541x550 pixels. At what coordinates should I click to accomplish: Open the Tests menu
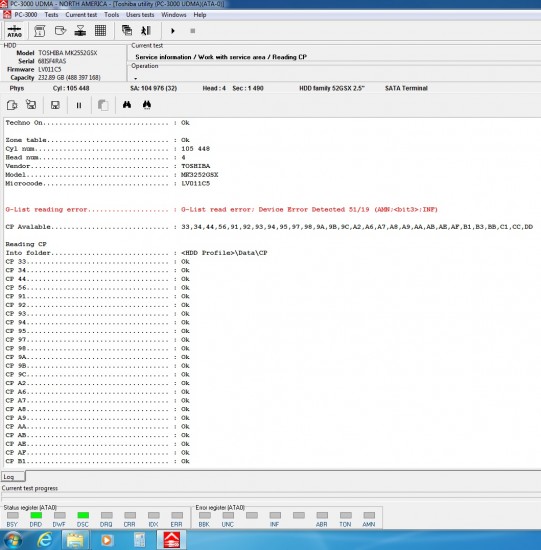click(x=51, y=15)
